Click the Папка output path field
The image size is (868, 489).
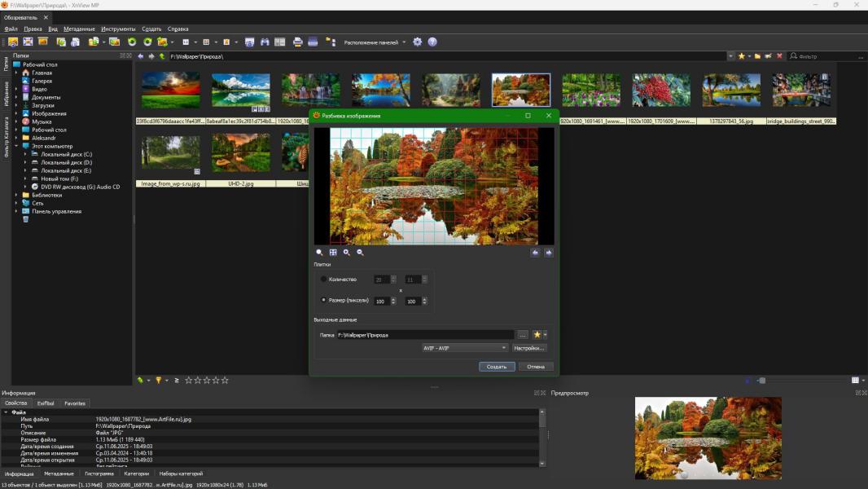click(x=424, y=335)
